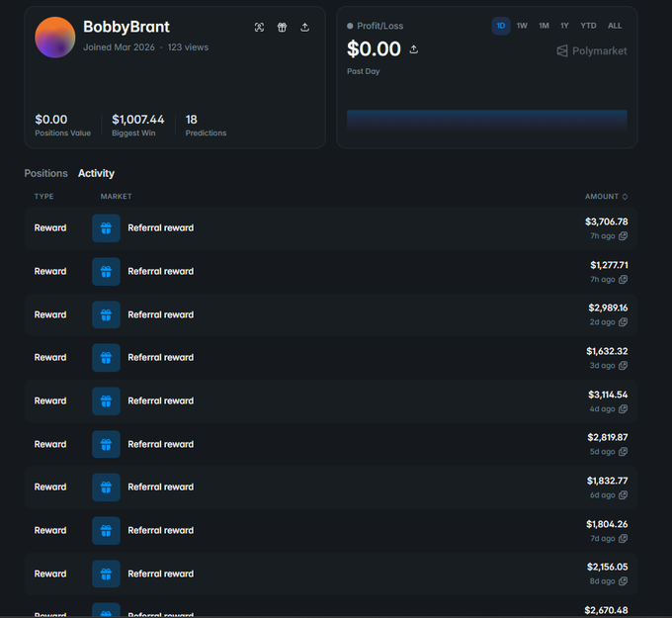The height and width of the screenshot is (618, 672).
Task: Click gift icon in $3,706.78 reward row
Action: coord(106,228)
